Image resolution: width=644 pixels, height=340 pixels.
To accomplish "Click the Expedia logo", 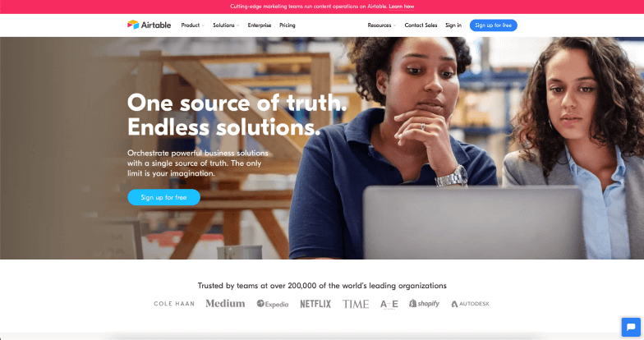I will [273, 304].
